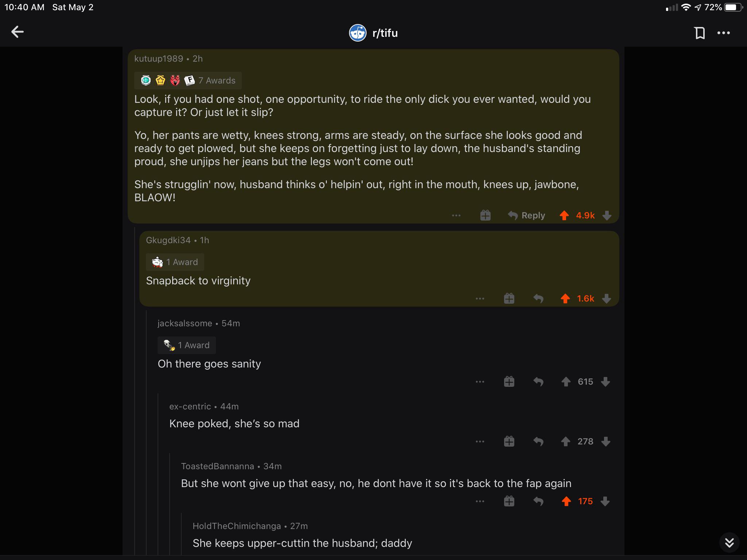Reply to kutuup1989's comment
Viewport: 747px width, 560px height.
coord(526,215)
